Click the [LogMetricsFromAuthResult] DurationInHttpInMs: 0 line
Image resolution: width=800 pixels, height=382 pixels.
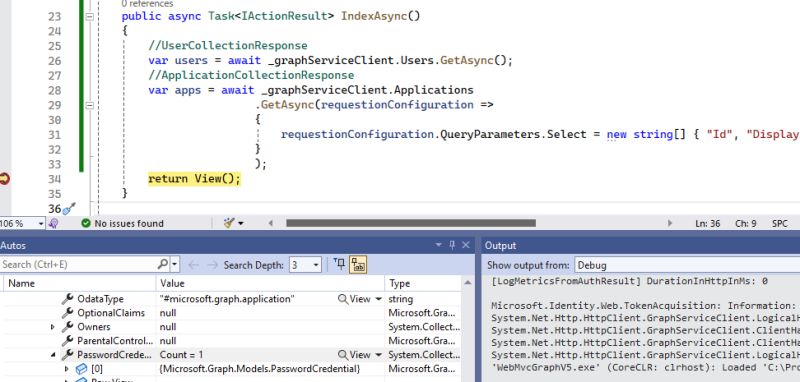point(630,281)
